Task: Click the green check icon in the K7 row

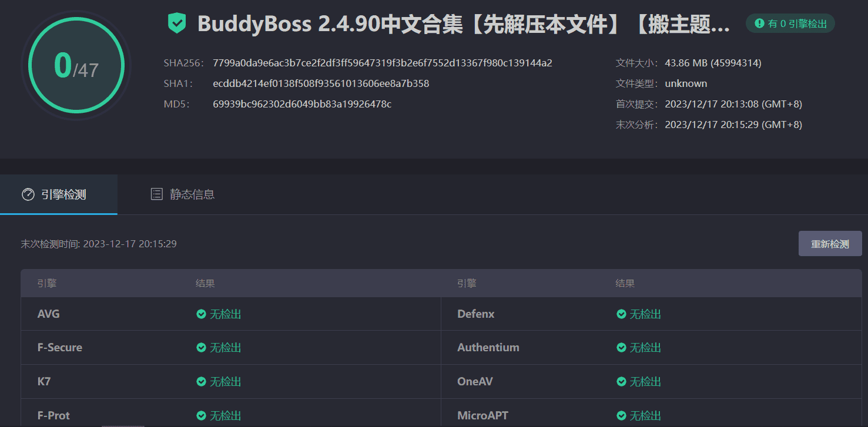Action: click(x=201, y=382)
